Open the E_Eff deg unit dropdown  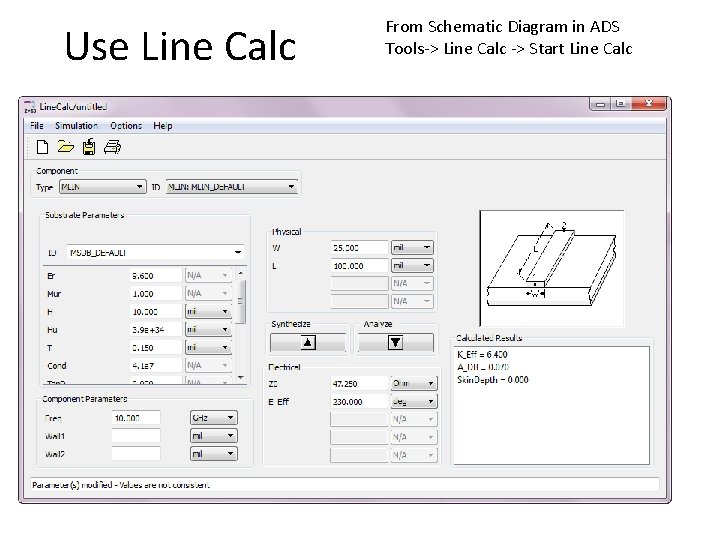(414, 401)
